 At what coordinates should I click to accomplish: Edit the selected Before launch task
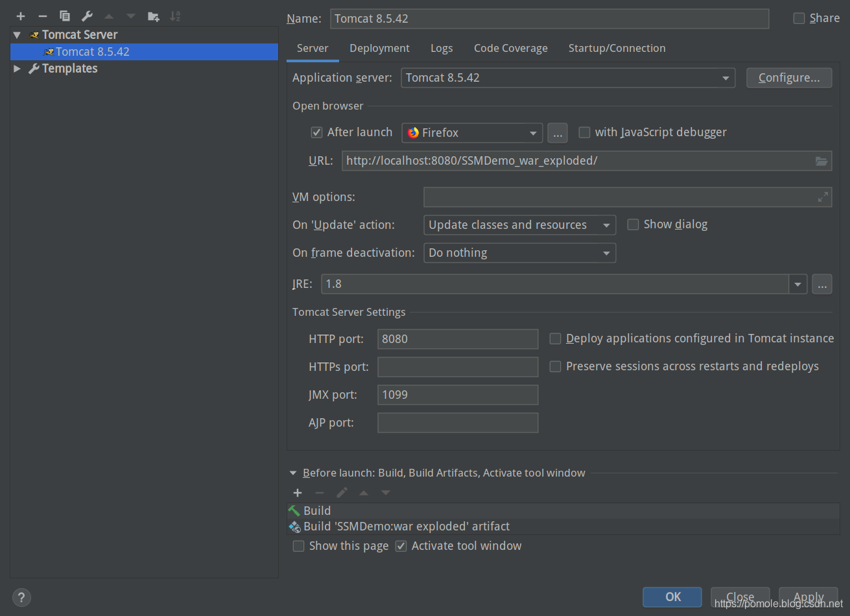(342, 493)
